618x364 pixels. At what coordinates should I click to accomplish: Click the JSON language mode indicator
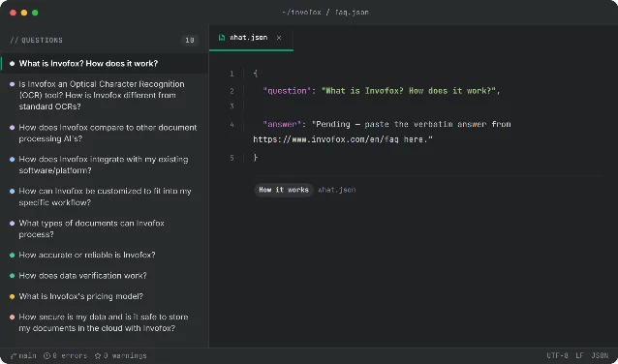click(x=600, y=355)
